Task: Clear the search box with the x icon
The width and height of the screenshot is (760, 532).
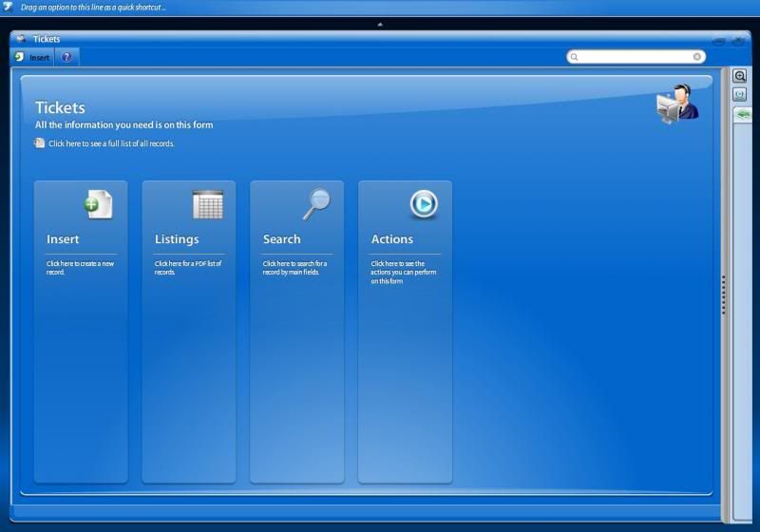Action: (697, 57)
